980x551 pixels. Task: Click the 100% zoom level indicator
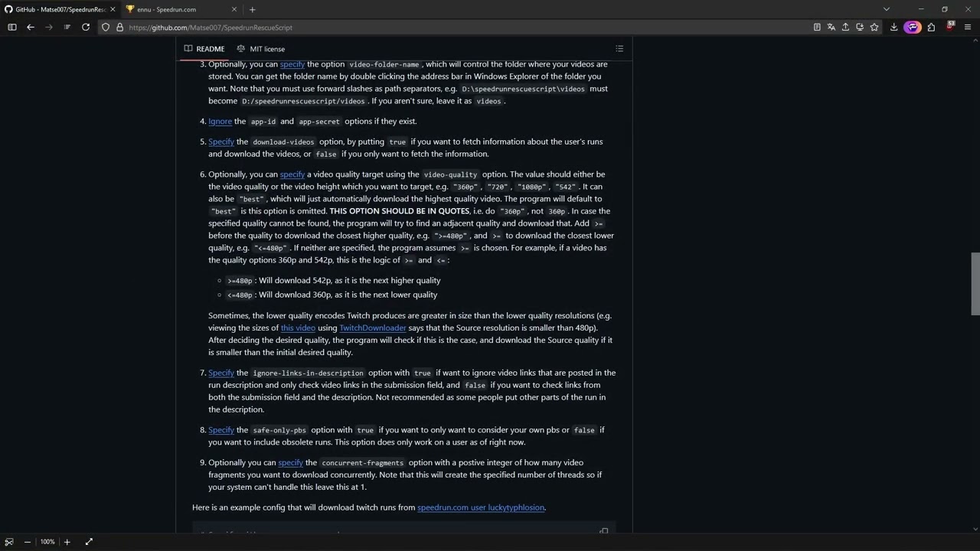(47, 541)
